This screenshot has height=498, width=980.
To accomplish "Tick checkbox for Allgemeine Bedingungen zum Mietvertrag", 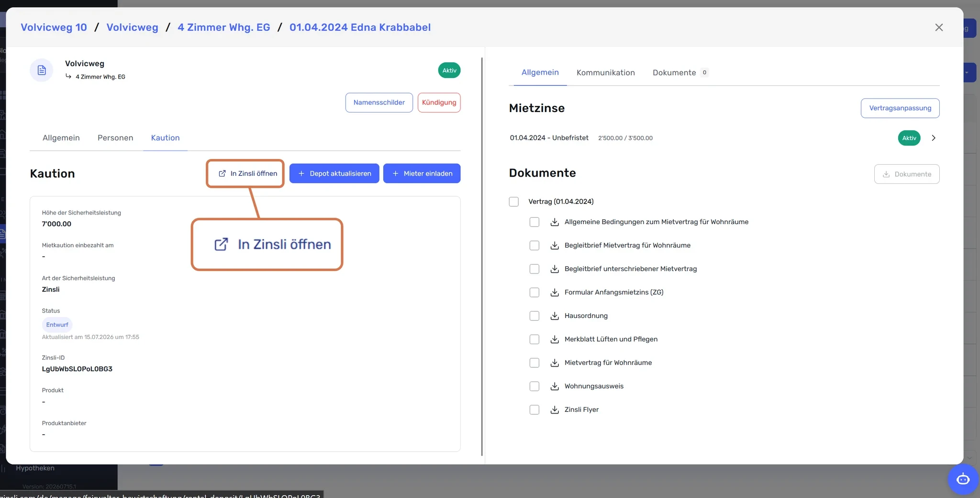I will click(535, 222).
